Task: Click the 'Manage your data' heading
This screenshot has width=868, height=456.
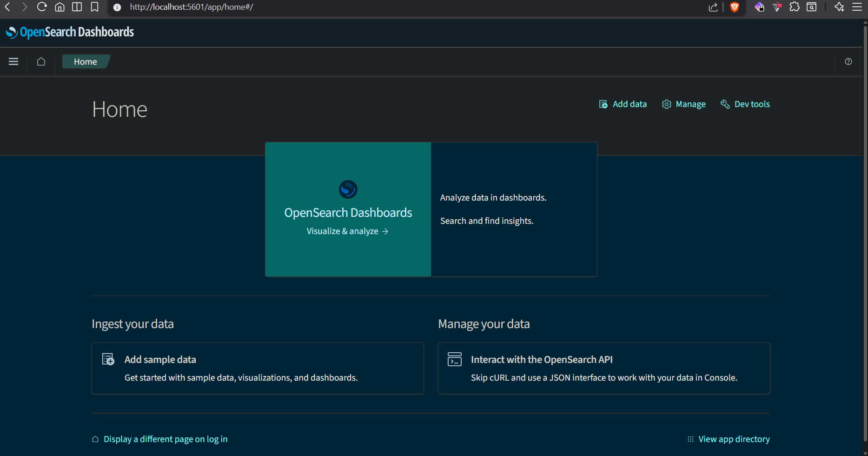Action: click(484, 324)
